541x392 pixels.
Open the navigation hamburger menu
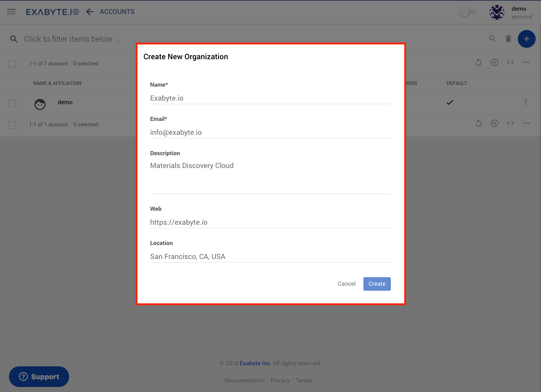point(11,11)
